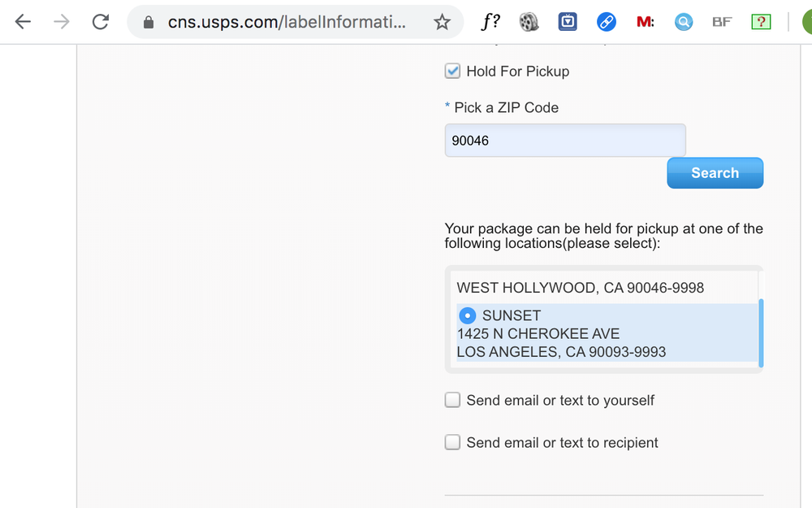This screenshot has height=508, width=812.
Task: Open the f? font extension
Action: [x=490, y=22]
